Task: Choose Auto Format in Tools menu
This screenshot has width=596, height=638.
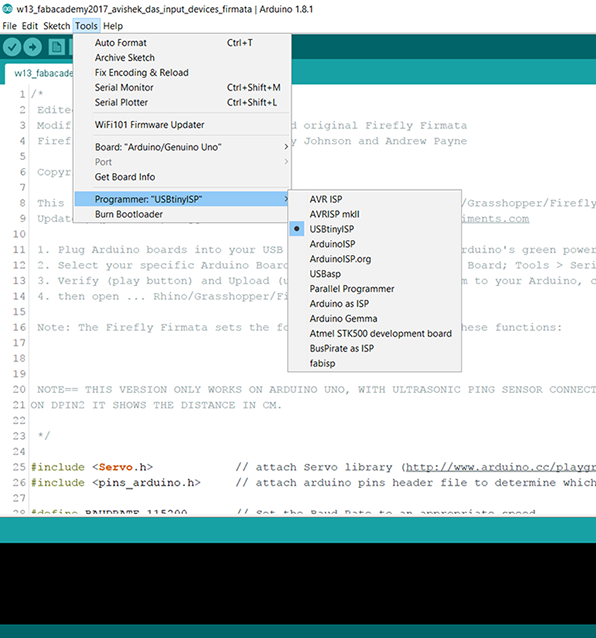Action: [x=182, y=43]
